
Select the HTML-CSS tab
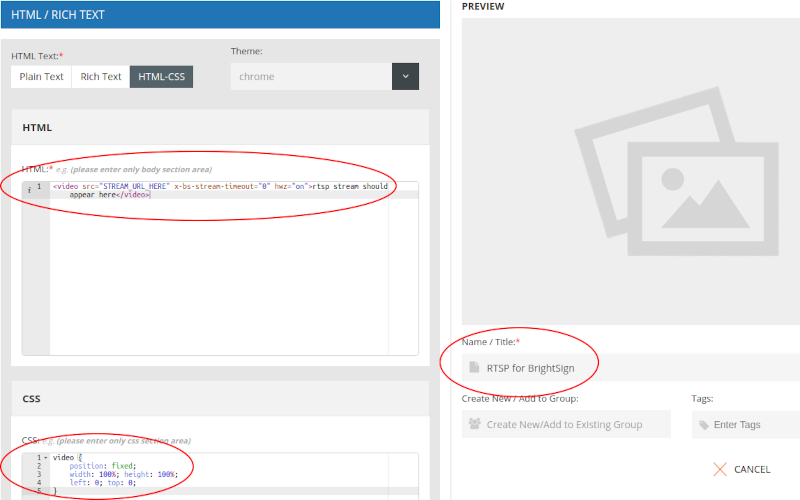(x=161, y=77)
